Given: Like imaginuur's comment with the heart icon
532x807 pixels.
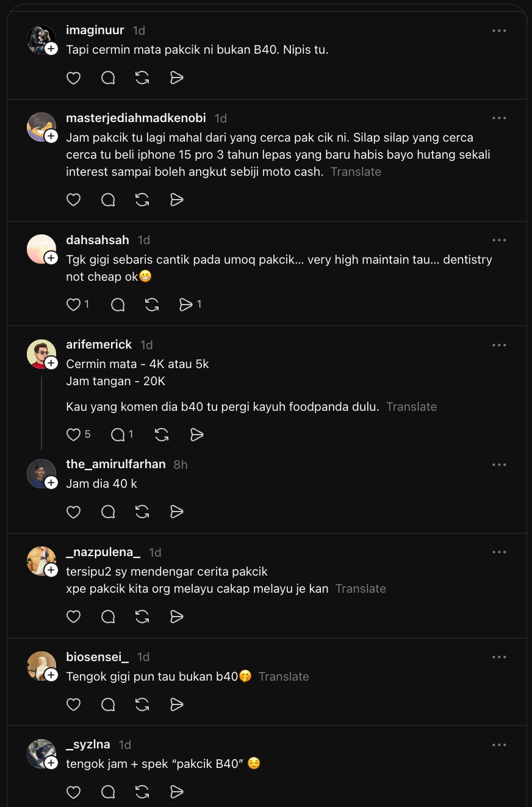Looking at the screenshot, I should pos(73,78).
